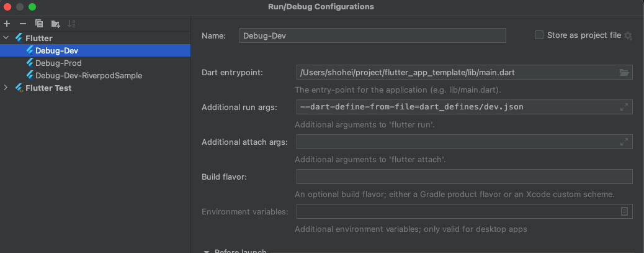The image size is (644, 253).
Task: Select the Debug-Dev configuration
Action: point(56,50)
